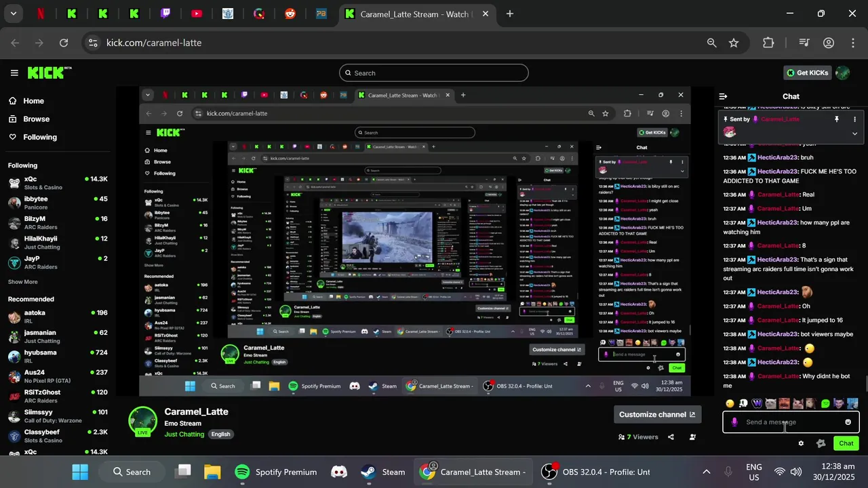Open JayP channel in sidebar
Image resolution: width=868 pixels, height=488 pixels.
[58, 262]
